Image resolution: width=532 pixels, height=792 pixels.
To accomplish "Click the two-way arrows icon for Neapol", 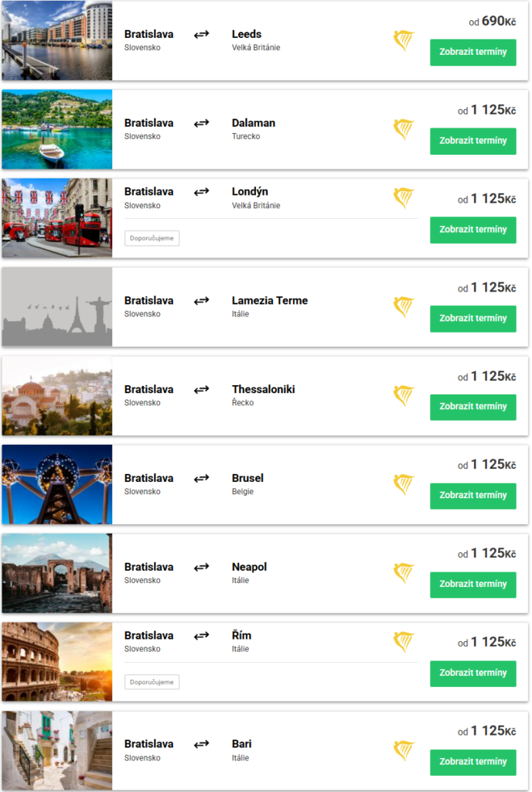I will coord(201,567).
